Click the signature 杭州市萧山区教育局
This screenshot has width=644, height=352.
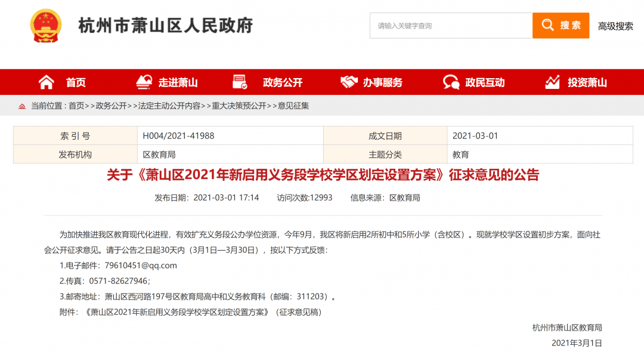tap(567, 328)
